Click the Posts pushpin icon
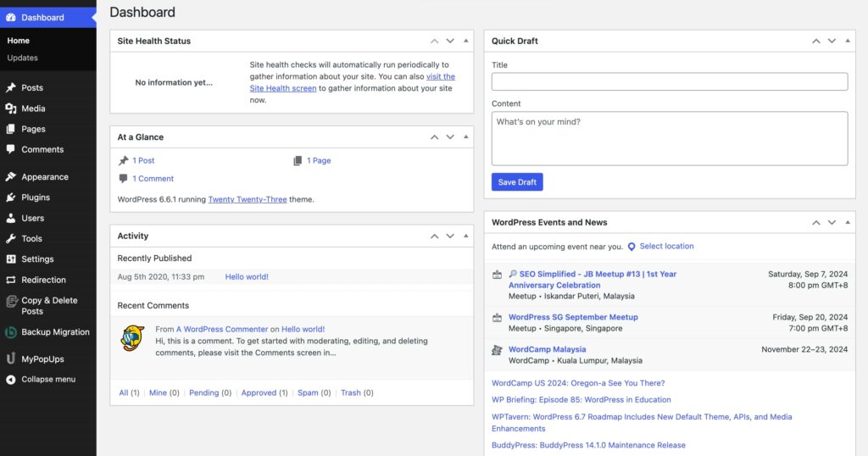 pos(10,87)
